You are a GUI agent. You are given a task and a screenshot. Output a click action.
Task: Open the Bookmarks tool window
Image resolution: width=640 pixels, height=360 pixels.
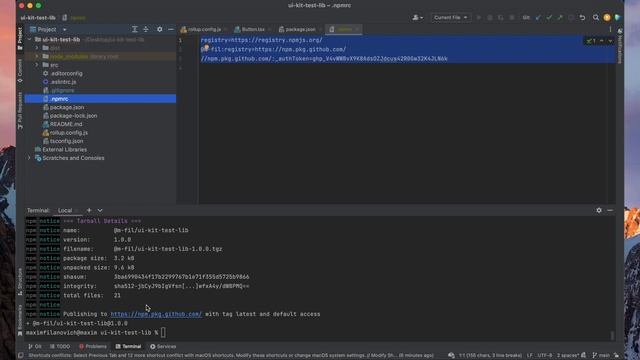coord(20,320)
